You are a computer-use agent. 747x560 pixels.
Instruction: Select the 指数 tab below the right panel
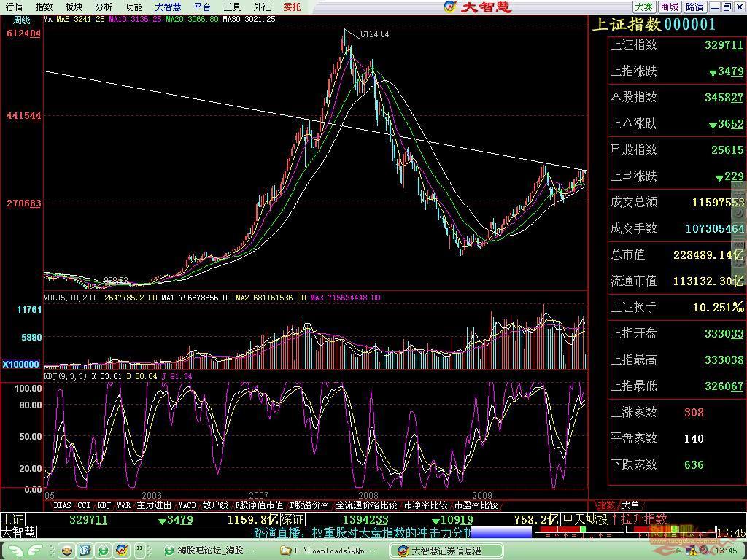[606, 505]
